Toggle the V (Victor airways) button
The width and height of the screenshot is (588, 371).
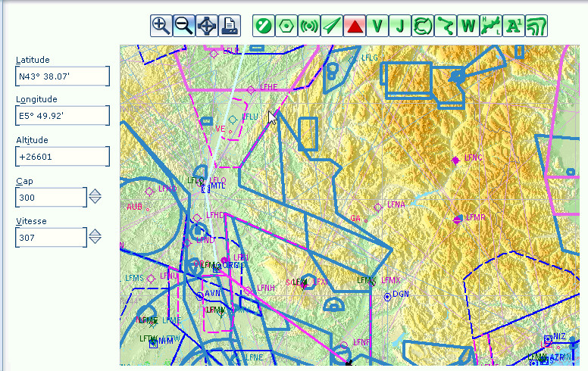377,26
